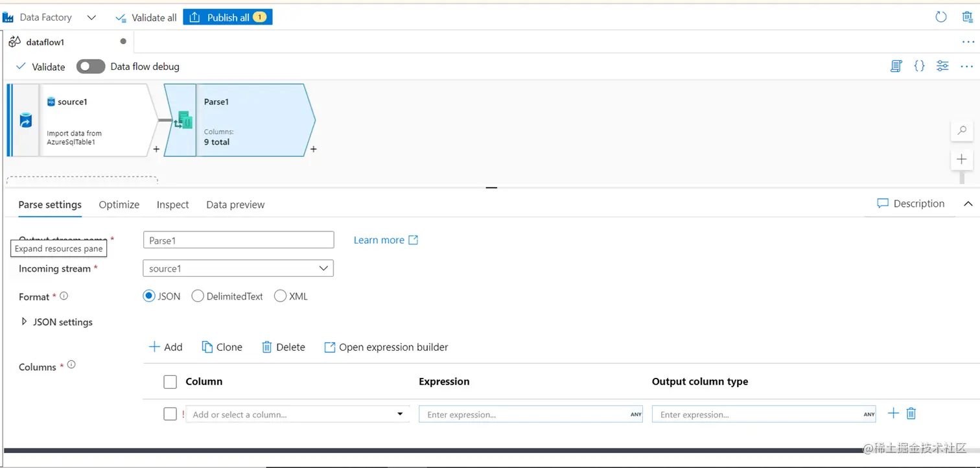
Task: Click the Output column type input field
Action: click(764, 414)
